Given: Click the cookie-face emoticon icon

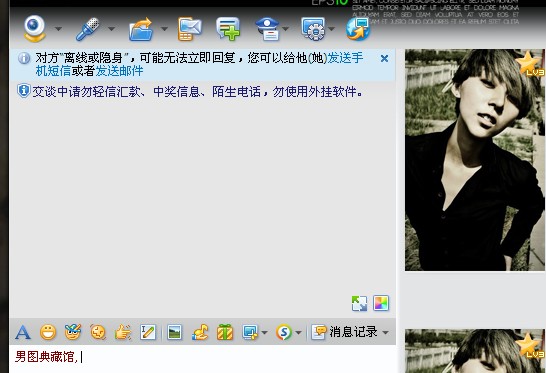Looking at the screenshot, I should click(98, 332).
